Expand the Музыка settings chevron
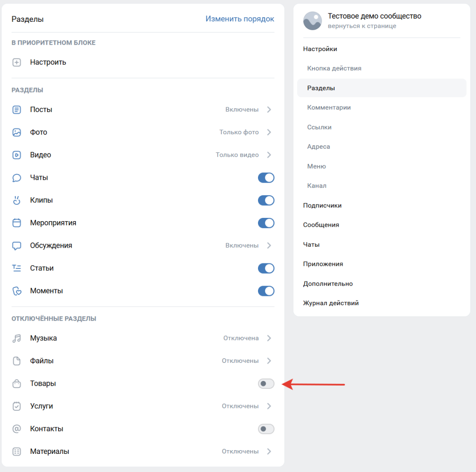 click(x=269, y=338)
